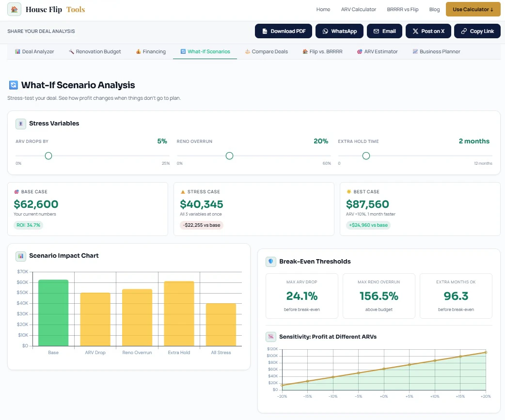Open the ARV Calculator navigation link
The width and height of the screenshot is (505, 420).
click(359, 9)
